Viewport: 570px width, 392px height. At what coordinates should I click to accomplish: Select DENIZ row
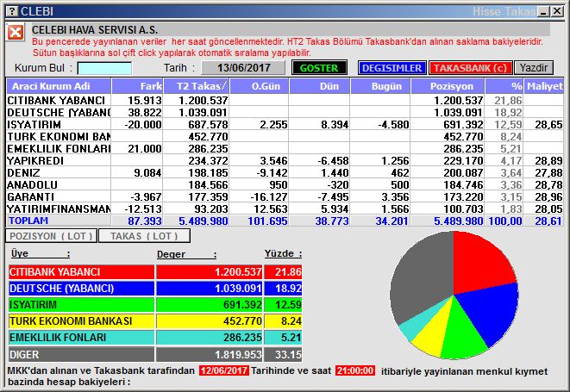click(x=285, y=172)
